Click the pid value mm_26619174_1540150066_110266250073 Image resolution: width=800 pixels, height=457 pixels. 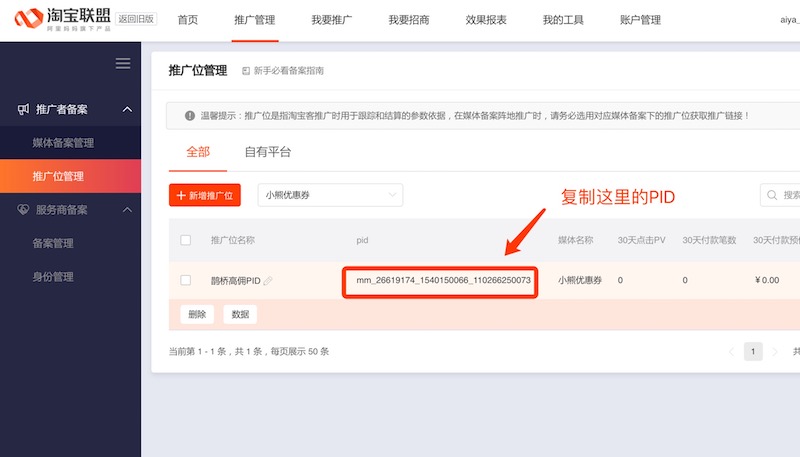coord(443,281)
